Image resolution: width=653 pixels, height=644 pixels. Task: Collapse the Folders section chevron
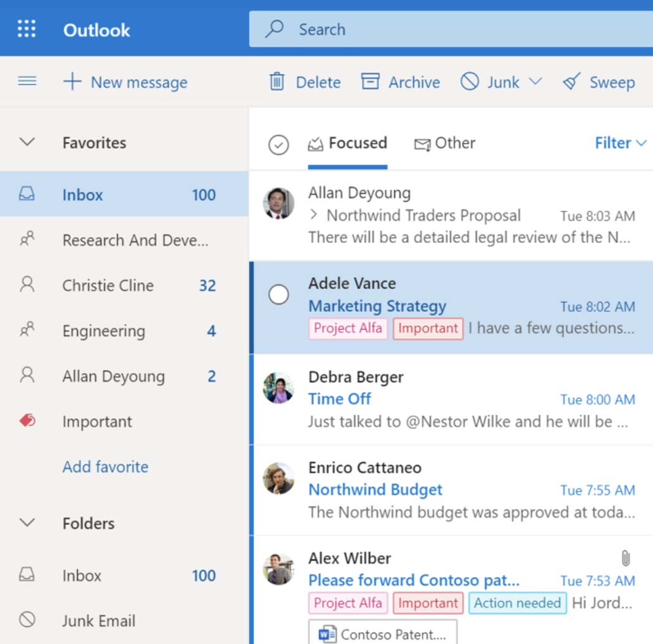[x=27, y=523]
